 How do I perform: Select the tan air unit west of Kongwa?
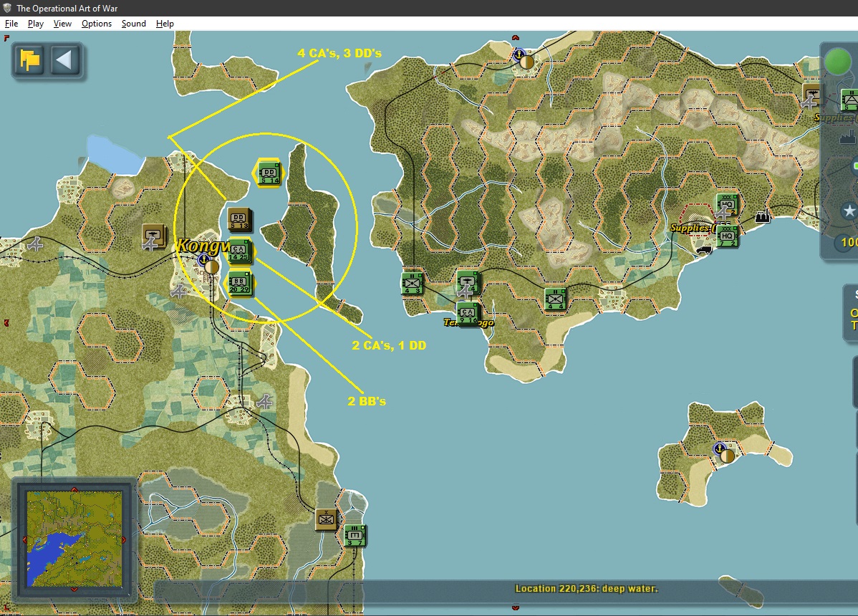pos(154,236)
